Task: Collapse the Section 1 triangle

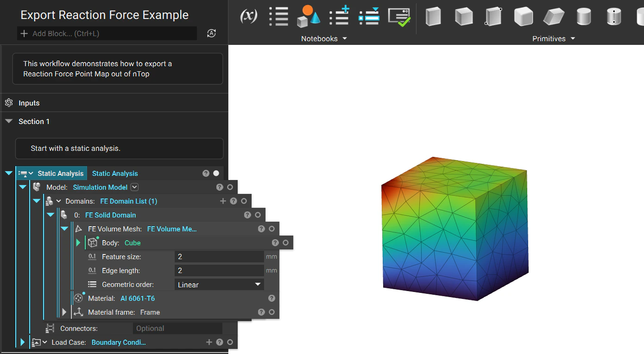Action: point(8,121)
